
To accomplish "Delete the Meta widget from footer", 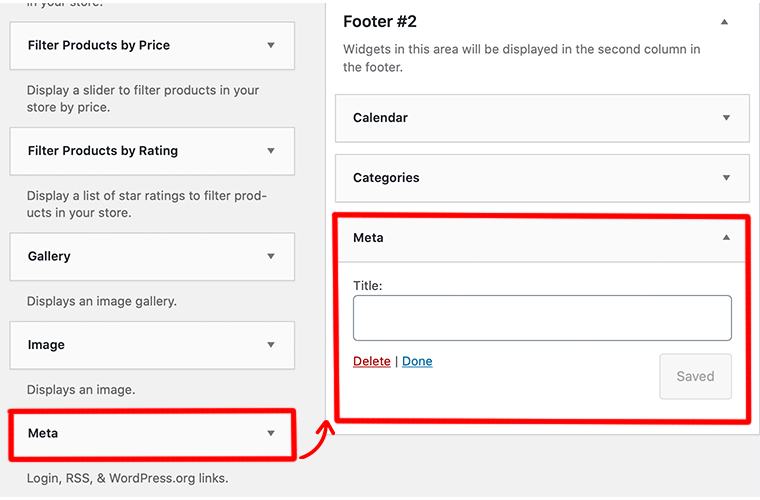I will (x=372, y=361).
